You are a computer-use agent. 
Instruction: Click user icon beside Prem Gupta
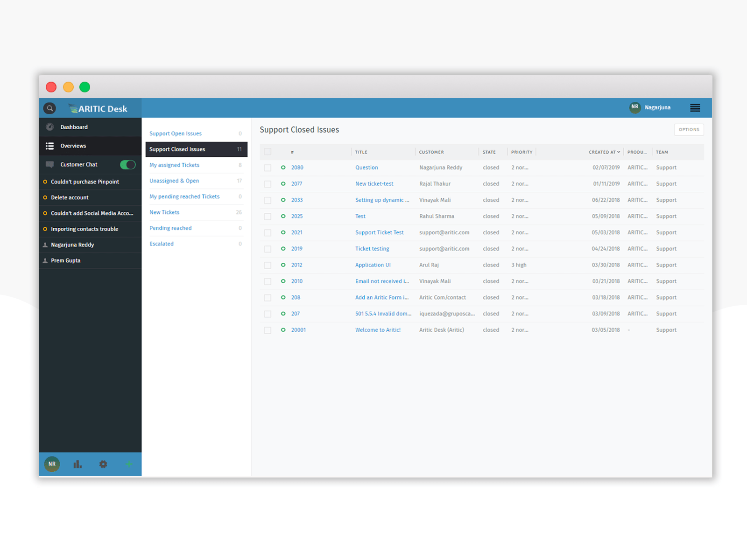(x=45, y=260)
